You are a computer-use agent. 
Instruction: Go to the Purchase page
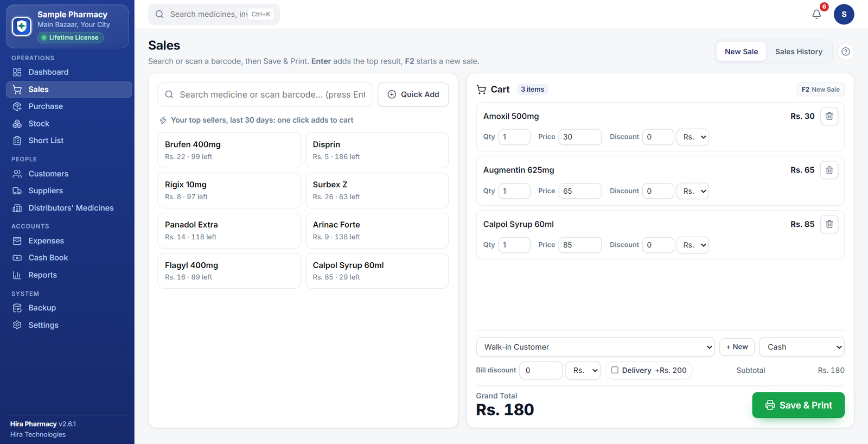(69, 106)
